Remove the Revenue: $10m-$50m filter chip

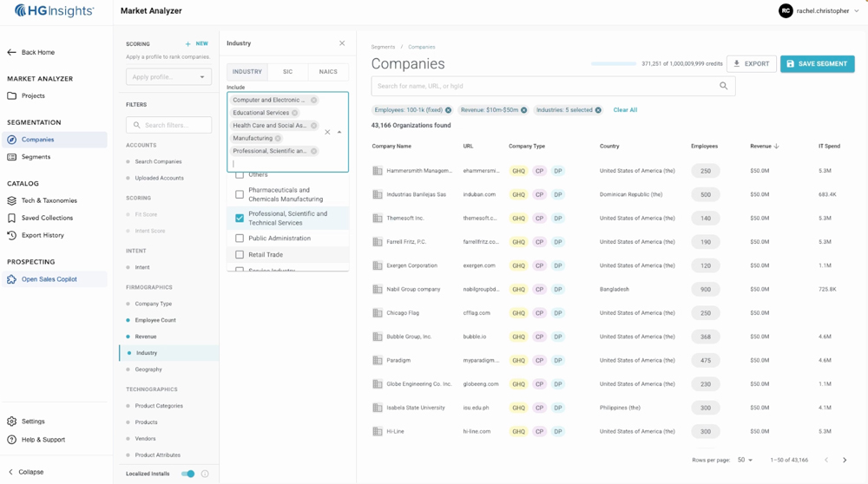point(523,110)
